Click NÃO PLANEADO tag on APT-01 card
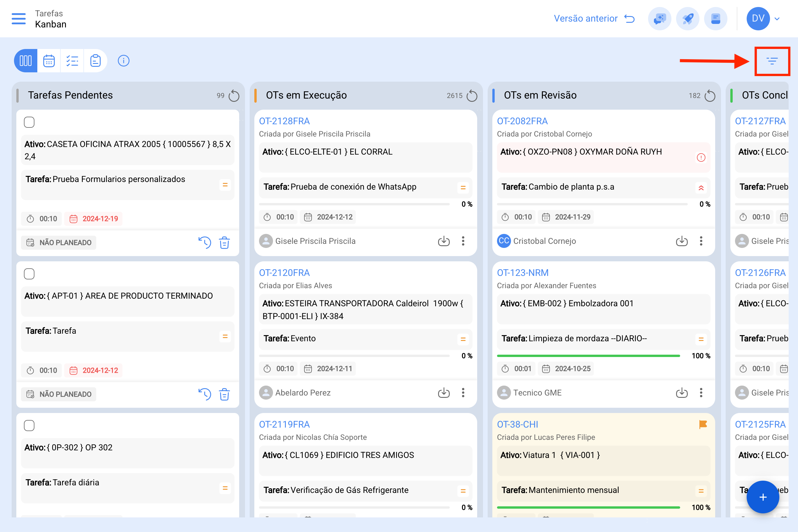Screen dimensions: 798x532 (x=59, y=394)
